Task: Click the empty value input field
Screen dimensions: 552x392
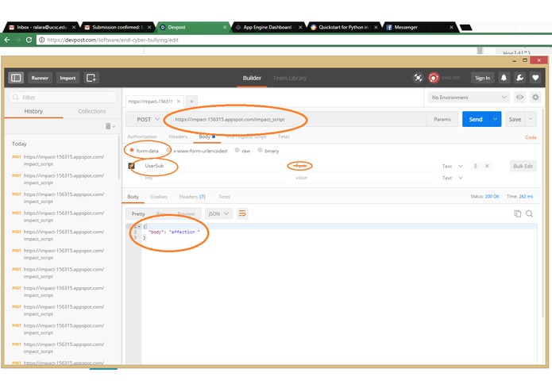Action: pos(363,178)
